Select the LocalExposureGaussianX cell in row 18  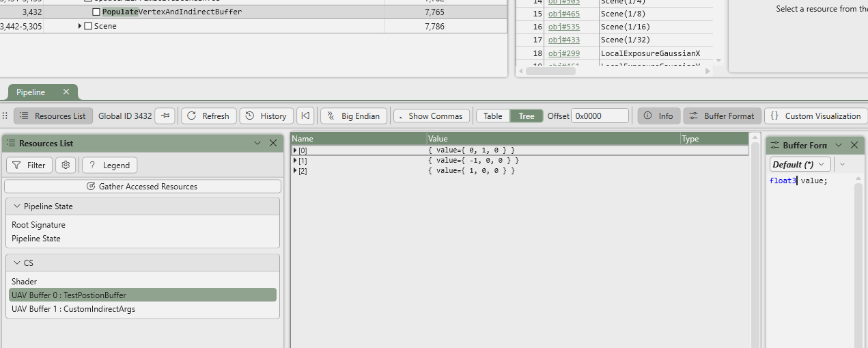point(656,53)
